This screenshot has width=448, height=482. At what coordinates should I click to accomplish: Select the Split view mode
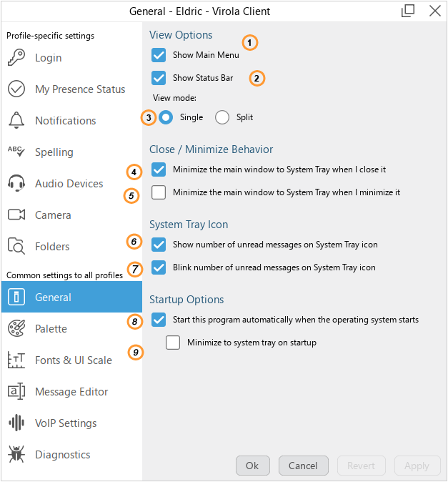[x=222, y=117]
